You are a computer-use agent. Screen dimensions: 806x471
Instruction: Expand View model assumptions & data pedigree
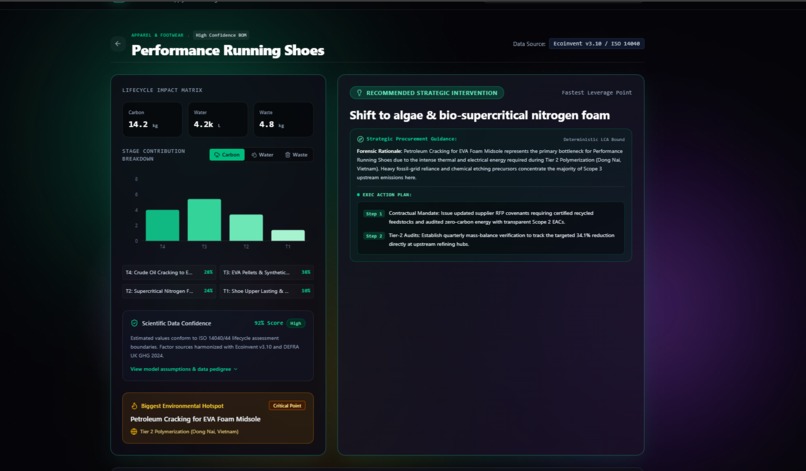(184, 369)
